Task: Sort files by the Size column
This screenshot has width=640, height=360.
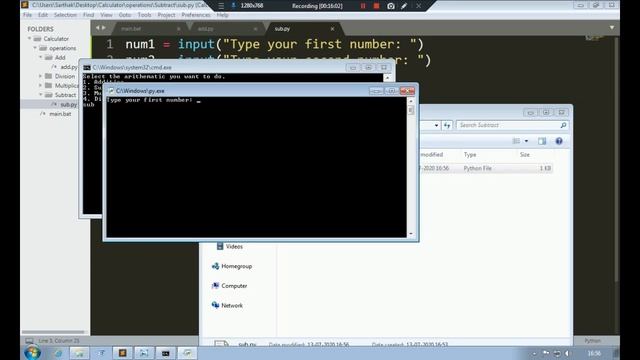Action: (525, 155)
